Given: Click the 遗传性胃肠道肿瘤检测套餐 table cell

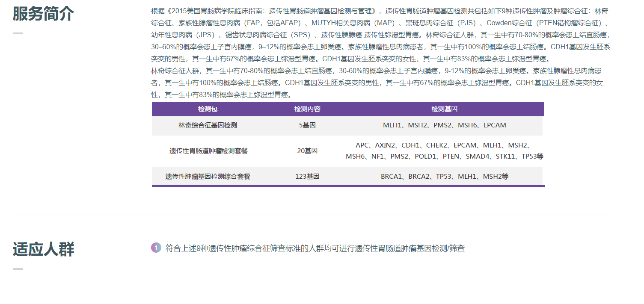Looking at the screenshot, I should 208,151.
